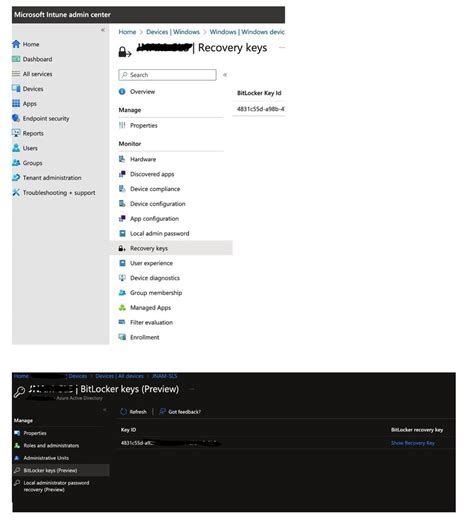Click the Home breadcrumb link in Intune
The width and height of the screenshot is (474, 523).
click(x=127, y=32)
